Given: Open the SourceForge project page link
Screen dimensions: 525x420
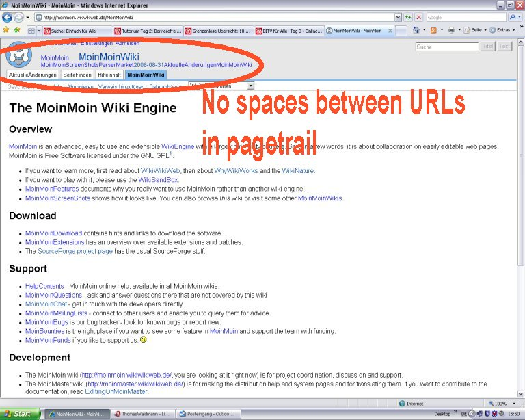Looking at the screenshot, I should click(75, 251).
